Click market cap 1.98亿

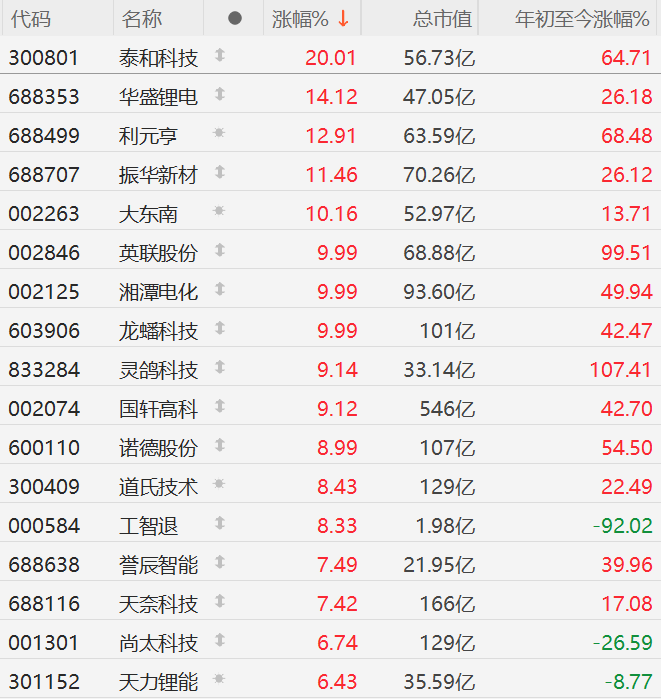[445, 526]
